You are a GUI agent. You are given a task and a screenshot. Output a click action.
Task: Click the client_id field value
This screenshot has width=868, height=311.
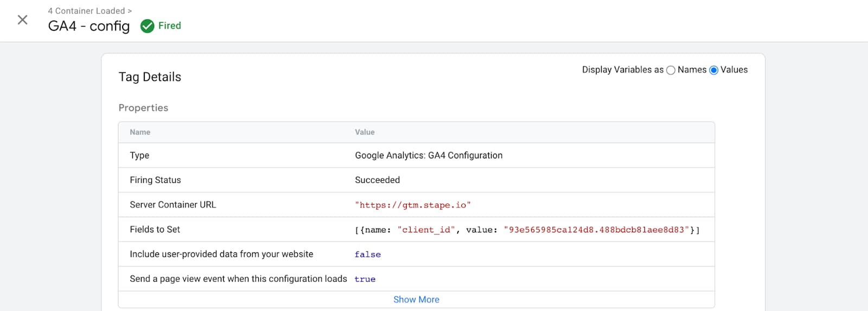[x=527, y=230]
